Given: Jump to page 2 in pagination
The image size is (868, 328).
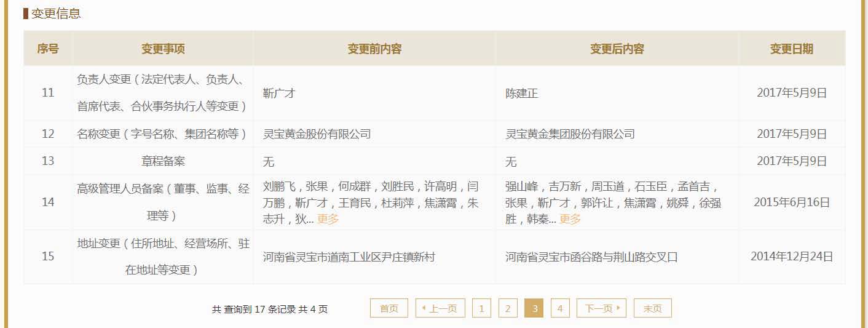Looking at the screenshot, I should [507, 308].
